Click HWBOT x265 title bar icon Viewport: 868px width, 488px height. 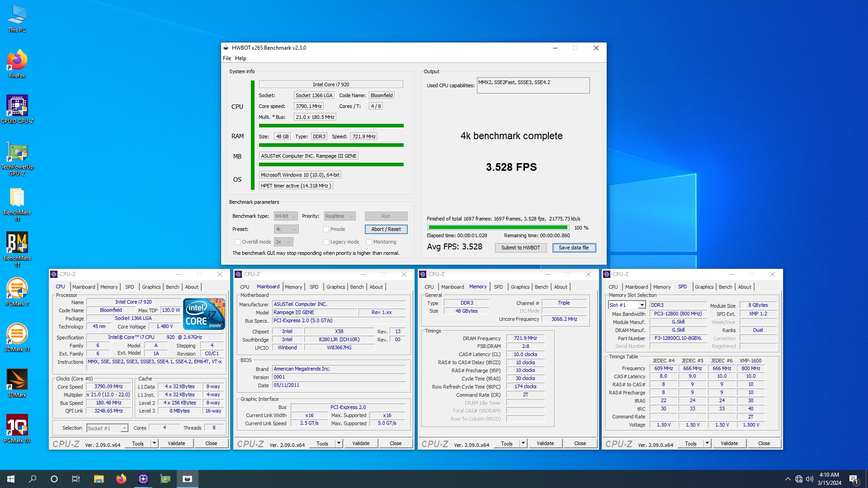coord(226,48)
